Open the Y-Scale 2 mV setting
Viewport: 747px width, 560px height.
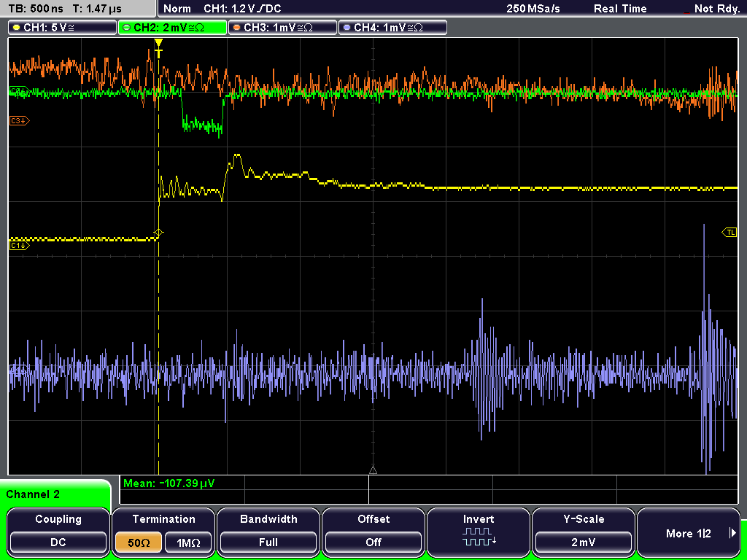click(583, 542)
